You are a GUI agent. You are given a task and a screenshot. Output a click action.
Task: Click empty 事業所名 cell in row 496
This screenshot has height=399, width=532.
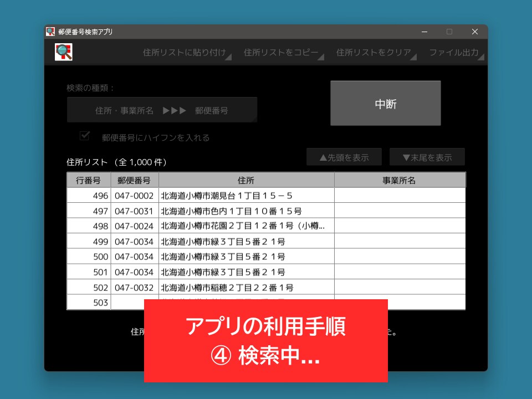[400, 196]
